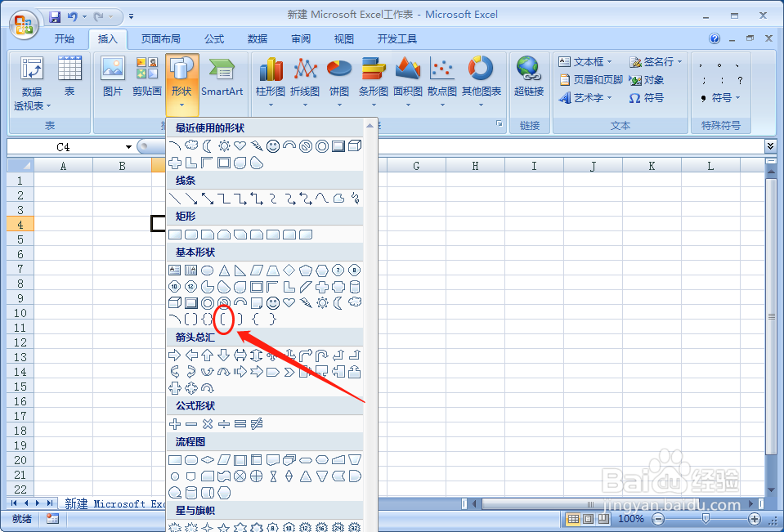
Task: Switch to the 数据 tab
Action: [x=257, y=39]
